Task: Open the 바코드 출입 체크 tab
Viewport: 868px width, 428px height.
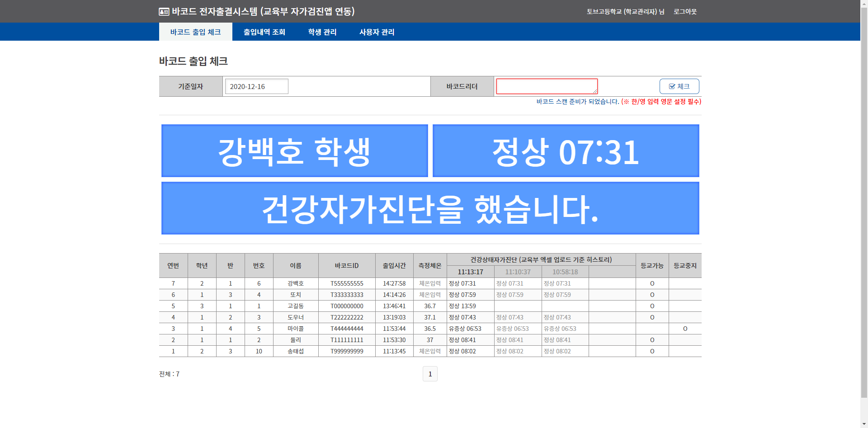Action: pos(195,32)
